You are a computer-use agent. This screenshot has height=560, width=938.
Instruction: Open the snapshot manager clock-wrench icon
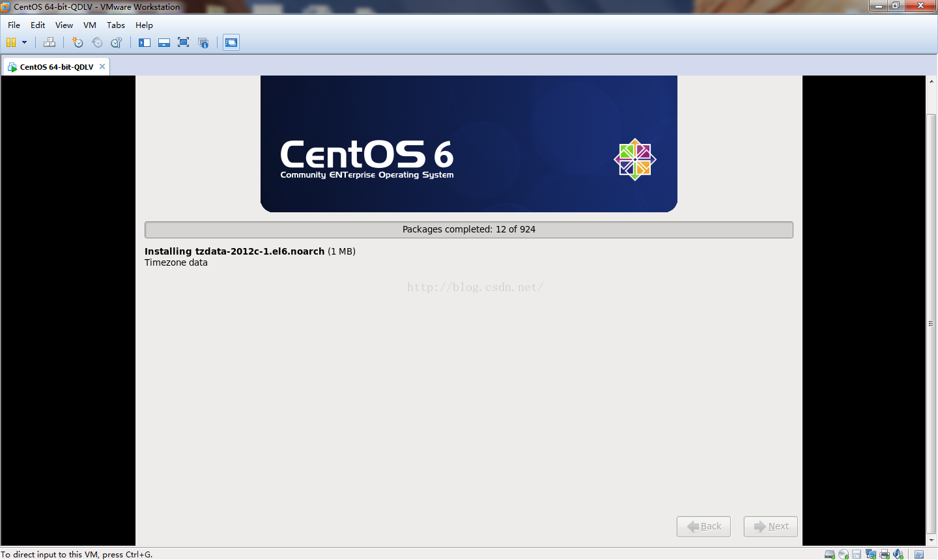pyautogui.click(x=117, y=42)
